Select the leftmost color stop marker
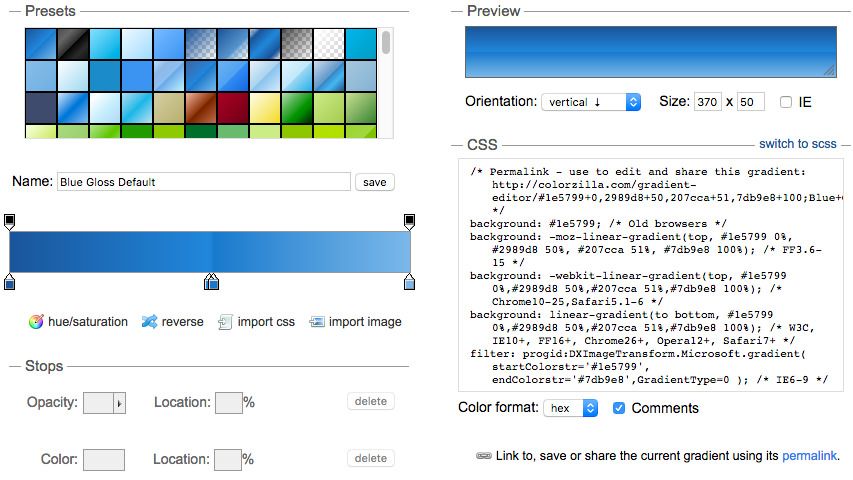Viewport: 853px width, 480px height. pyautogui.click(x=10, y=283)
